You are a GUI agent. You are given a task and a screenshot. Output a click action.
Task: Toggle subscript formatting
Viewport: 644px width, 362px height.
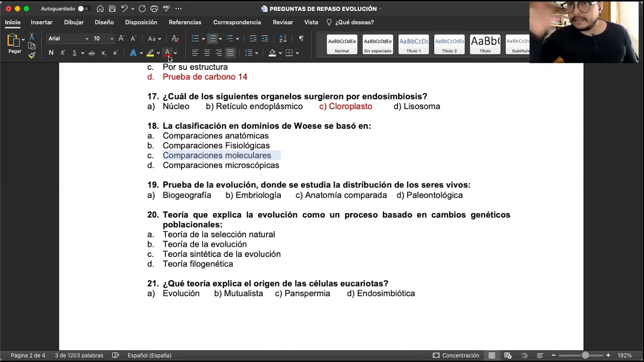click(x=104, y=53)
